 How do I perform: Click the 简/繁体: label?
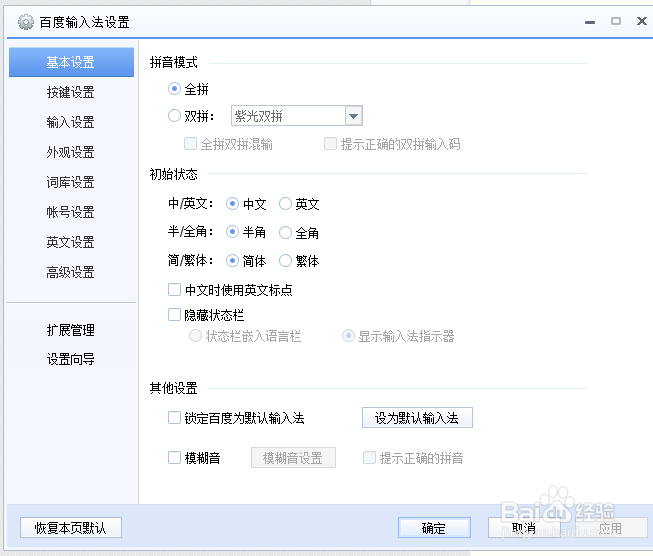[191, 261]
